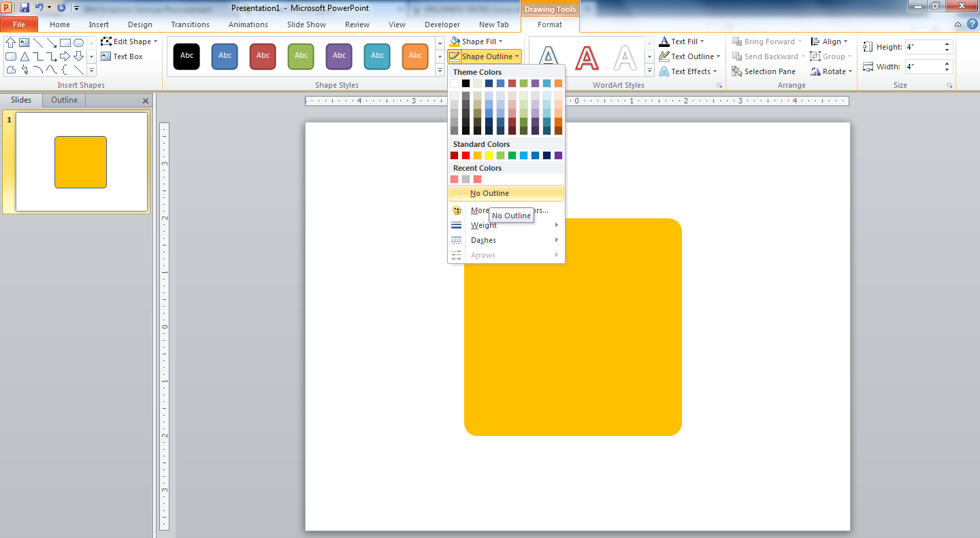The width and height of the screenshot is (980, 538).
Task: Open the Text Outline dropdown
Action: tap(690, 56)
